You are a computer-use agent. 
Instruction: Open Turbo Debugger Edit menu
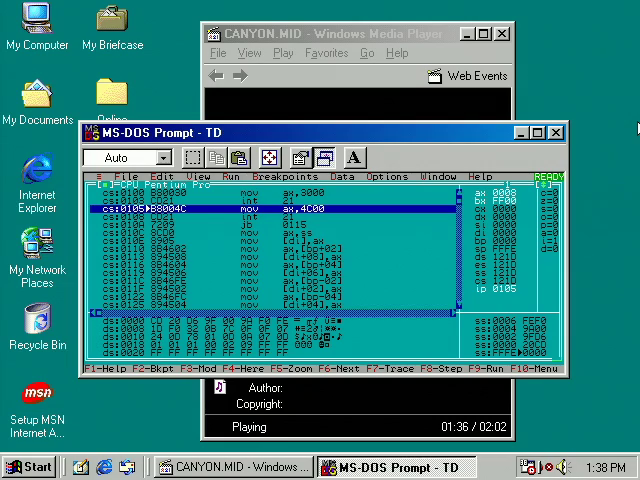coord(162,177)
